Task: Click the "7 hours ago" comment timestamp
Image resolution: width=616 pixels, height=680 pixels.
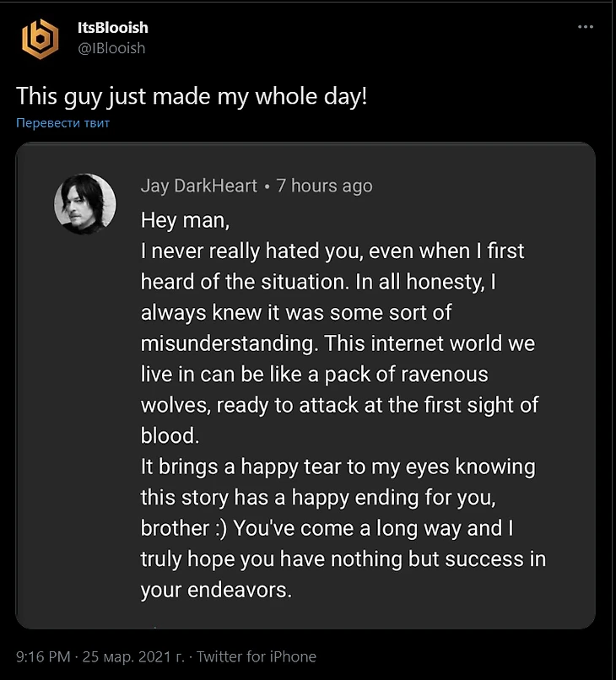Action: click(x=324, y=186)
